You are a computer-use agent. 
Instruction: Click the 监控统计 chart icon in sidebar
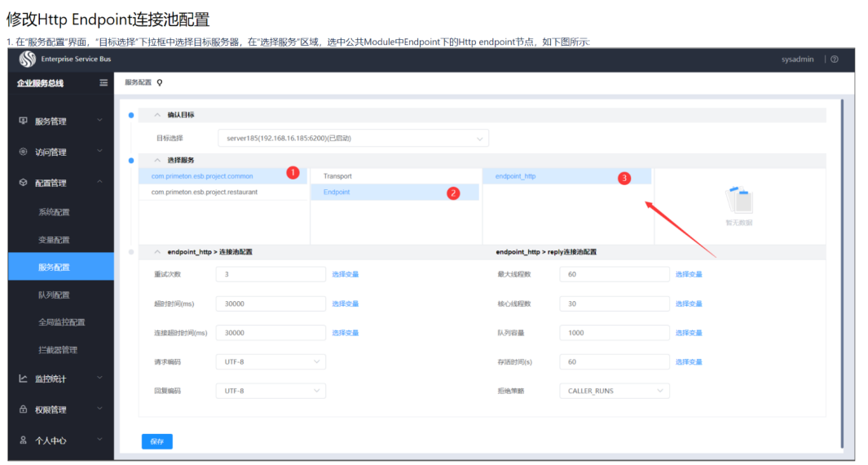pyautogui.click(x=24, y=379)
